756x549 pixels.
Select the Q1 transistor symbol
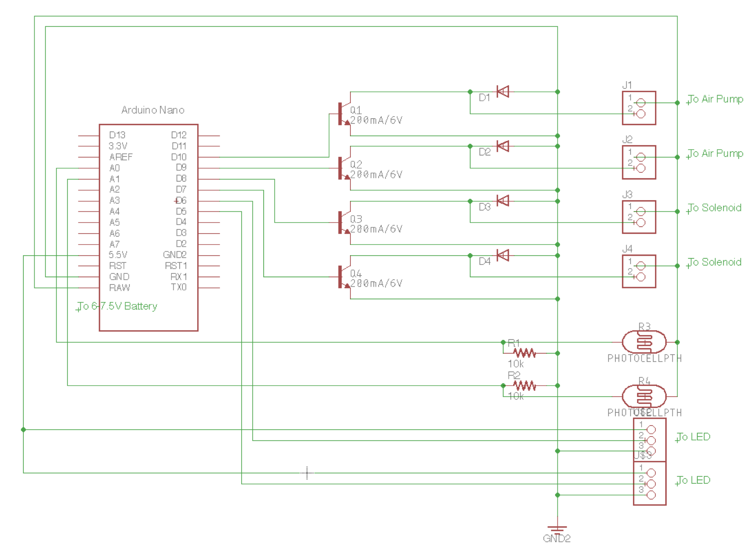pyautogui.click(x=344, y=114)
